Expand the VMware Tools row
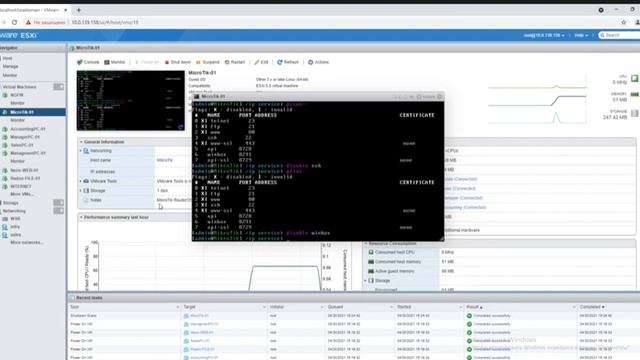This screenshot has width=640, height=360. [x=80, y=181]
